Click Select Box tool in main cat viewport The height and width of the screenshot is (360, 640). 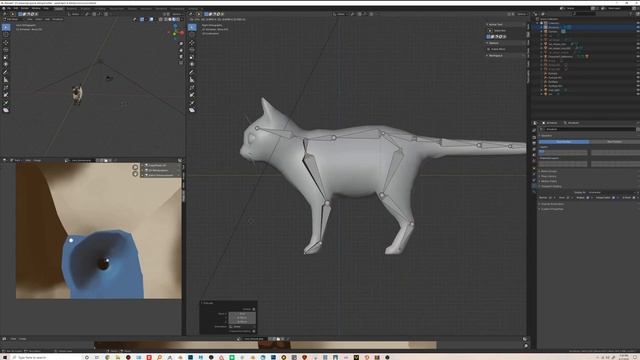click(192, 27)
